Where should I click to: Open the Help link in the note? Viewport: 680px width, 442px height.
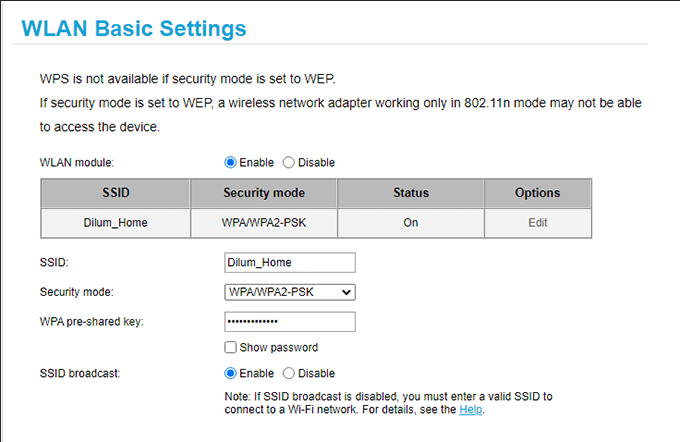click(x=472, y=410)
